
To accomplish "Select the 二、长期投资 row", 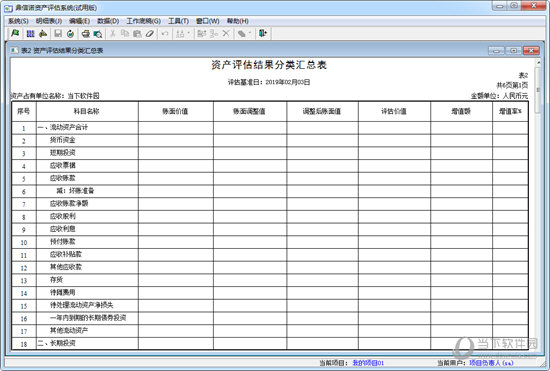I will [x=270, y=343].
